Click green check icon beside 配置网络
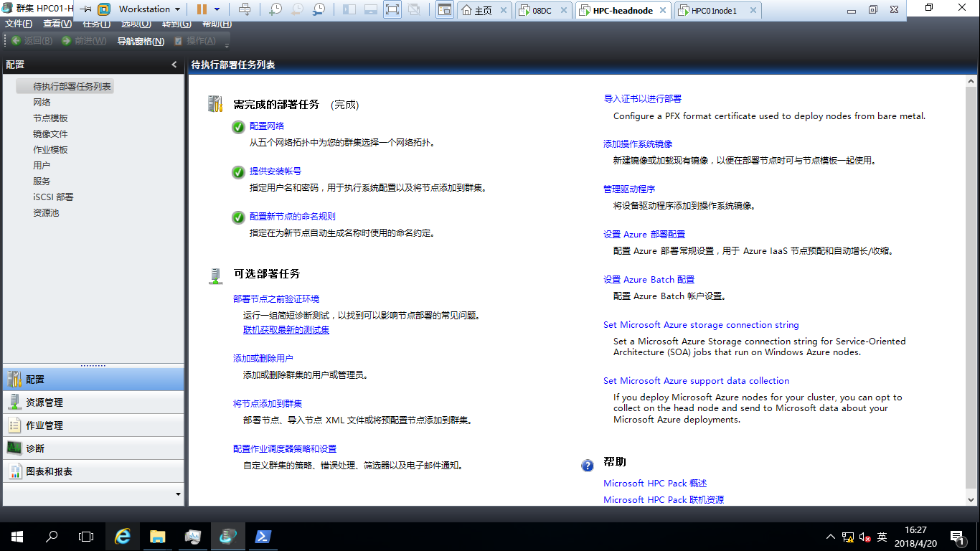 238,127
